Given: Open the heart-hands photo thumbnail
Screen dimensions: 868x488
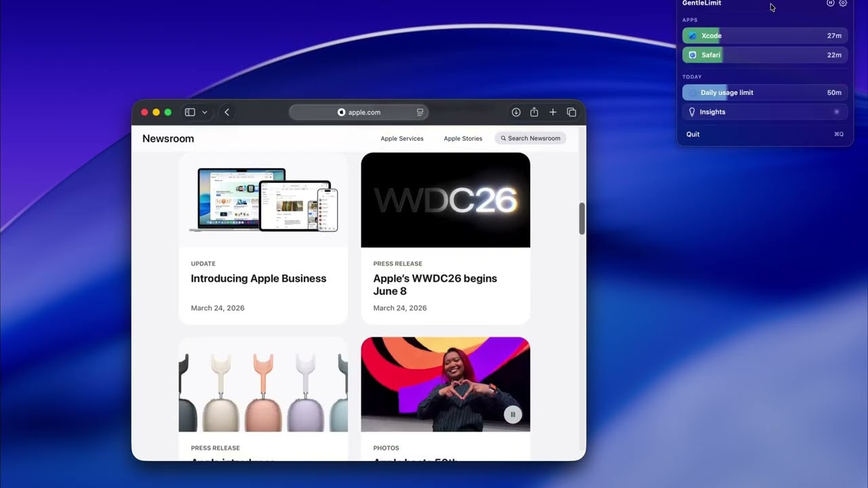Looking at the screenshot, I should (446, 384).
